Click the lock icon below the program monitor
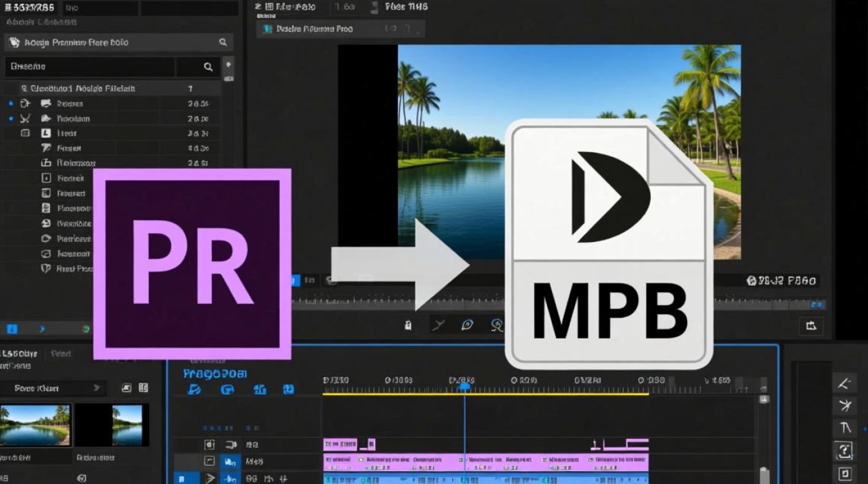This screenshot has width=868, height=484. coord(408,325)
